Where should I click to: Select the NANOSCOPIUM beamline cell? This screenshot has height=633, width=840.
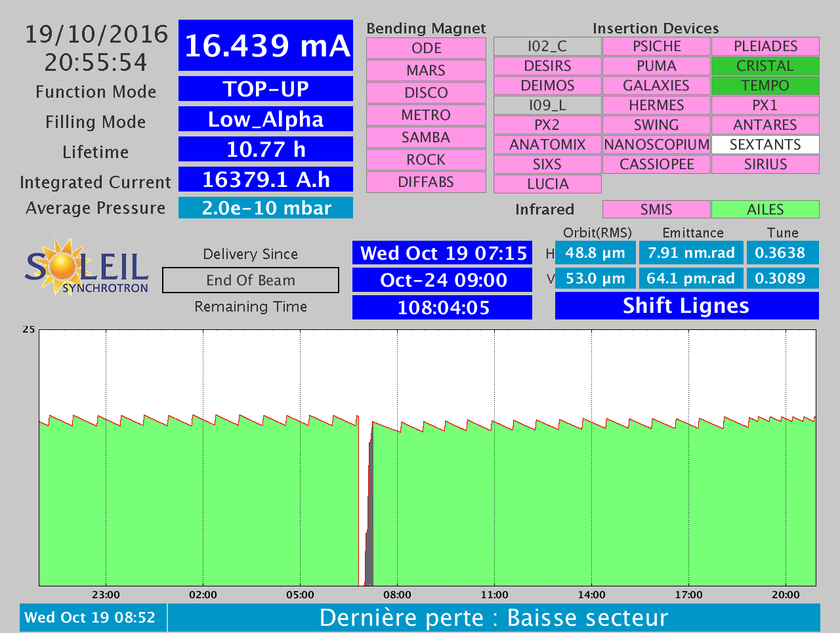click(656, 145)
